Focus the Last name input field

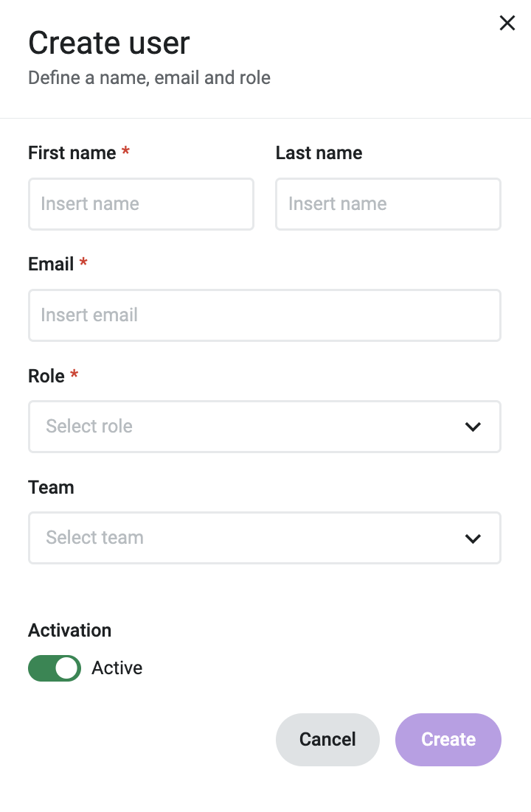[389, 204]
